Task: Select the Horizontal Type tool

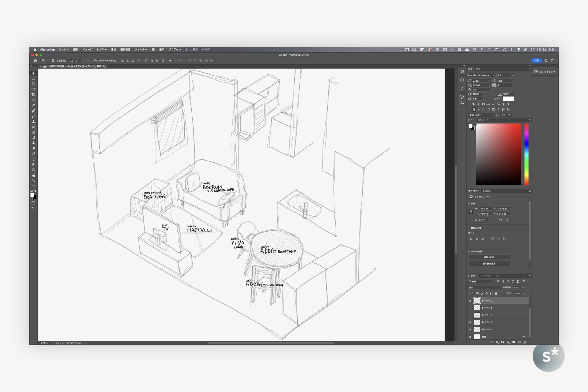Action: tap(34, 159)
